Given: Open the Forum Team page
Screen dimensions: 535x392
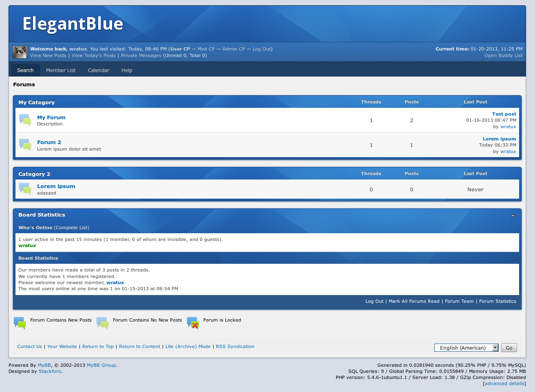Looking at the screenshot, I should coord(459,301).
